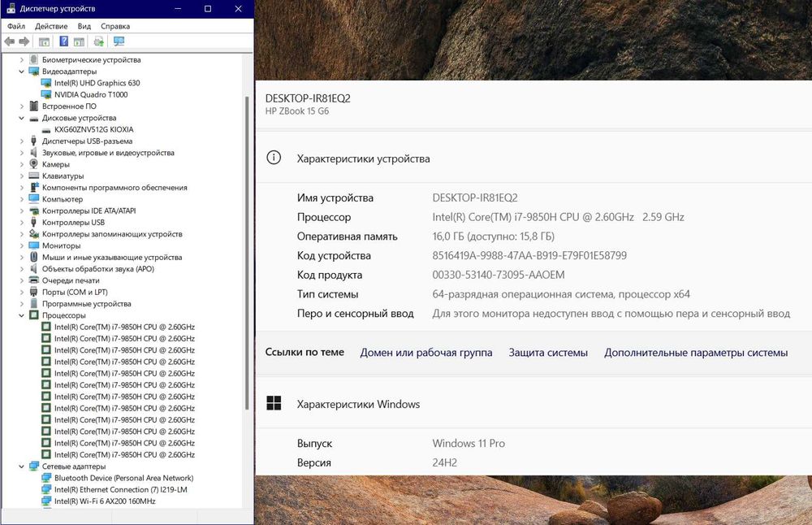The width and height of the screenshot is (812, 525).
Task: Go forward using the toolbar forward arrow
Action: [x=24, y=41]
